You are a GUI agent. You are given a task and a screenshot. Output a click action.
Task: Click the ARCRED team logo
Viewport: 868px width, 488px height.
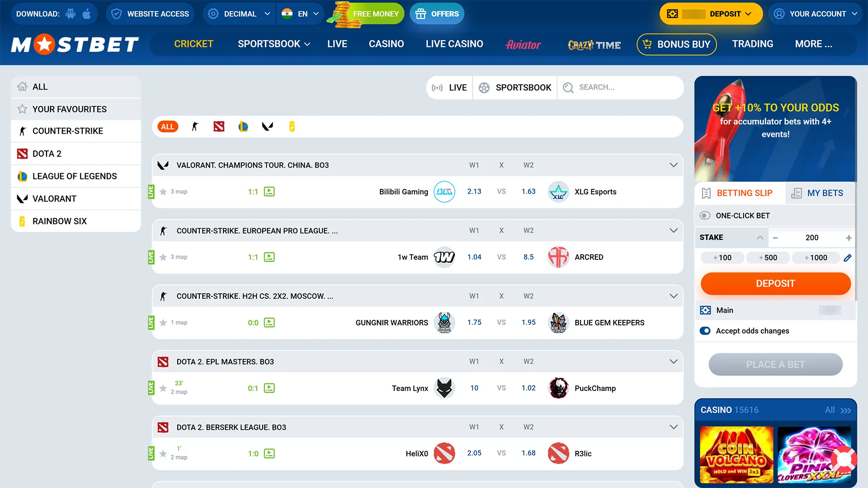pos(558,257)
